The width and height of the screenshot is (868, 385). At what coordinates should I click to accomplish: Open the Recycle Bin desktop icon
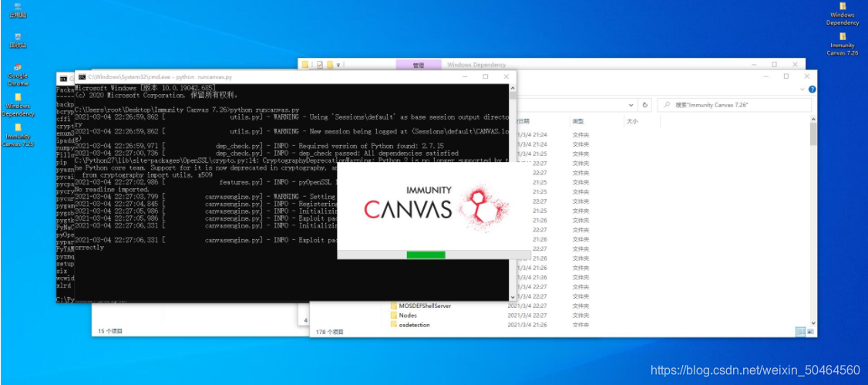coord(18,40)
